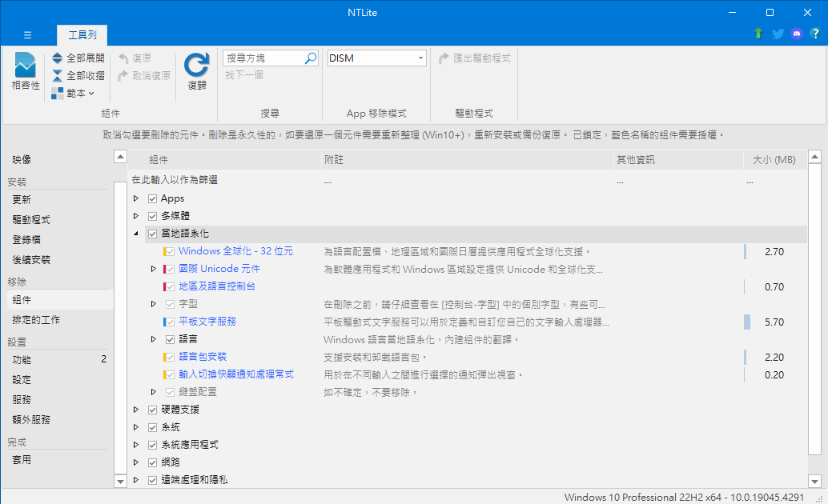Open the 驅動程式 page in sidebar
Screen dimensions: 828x504
coord(31,219)
